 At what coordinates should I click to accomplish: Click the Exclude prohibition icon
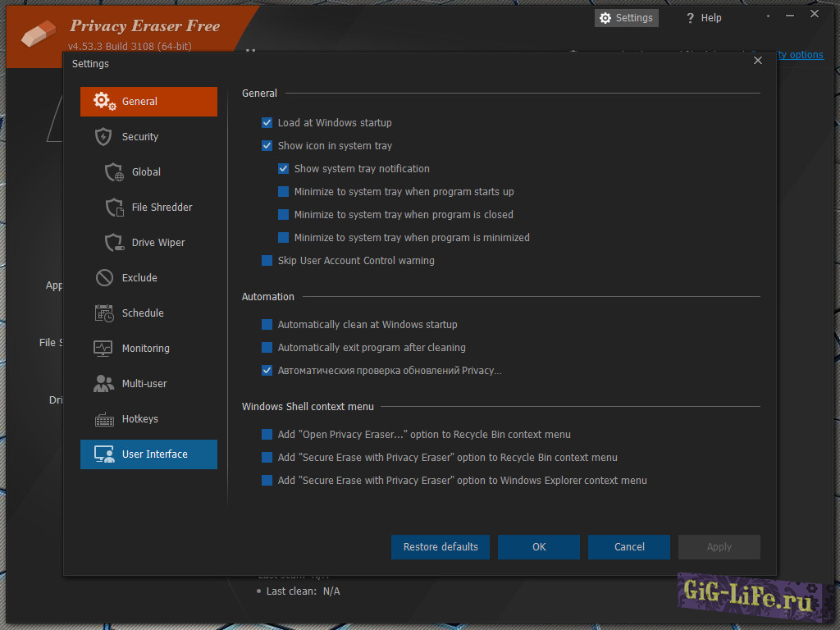104,278
